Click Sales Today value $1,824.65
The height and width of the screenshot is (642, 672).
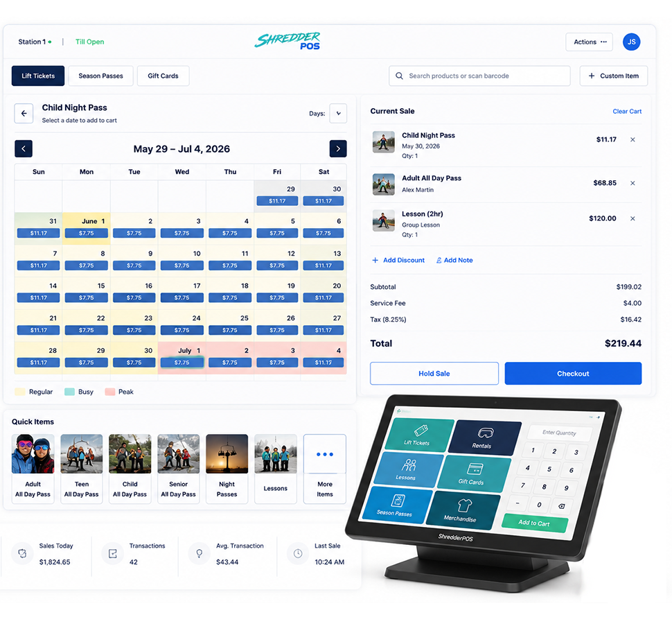[x=55, y=562]
